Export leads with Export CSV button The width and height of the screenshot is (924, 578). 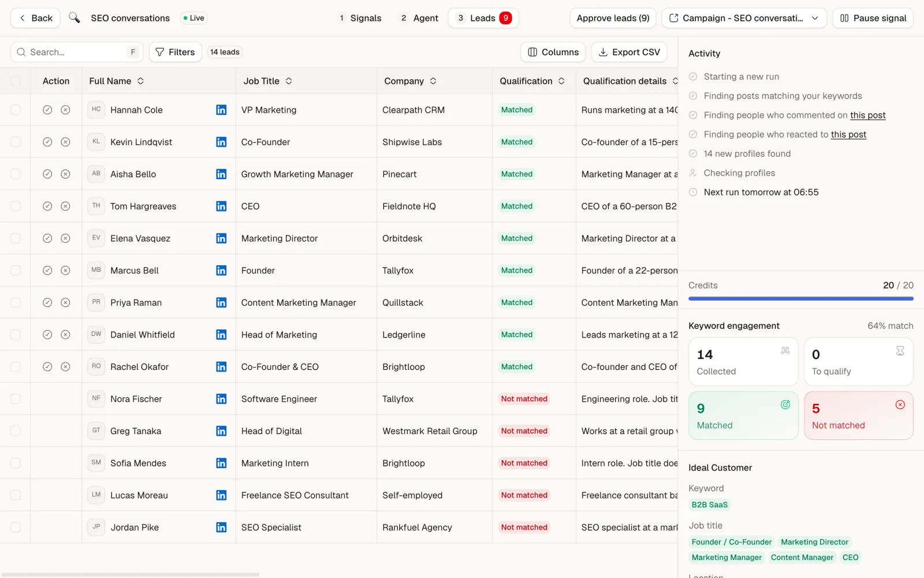629,52
